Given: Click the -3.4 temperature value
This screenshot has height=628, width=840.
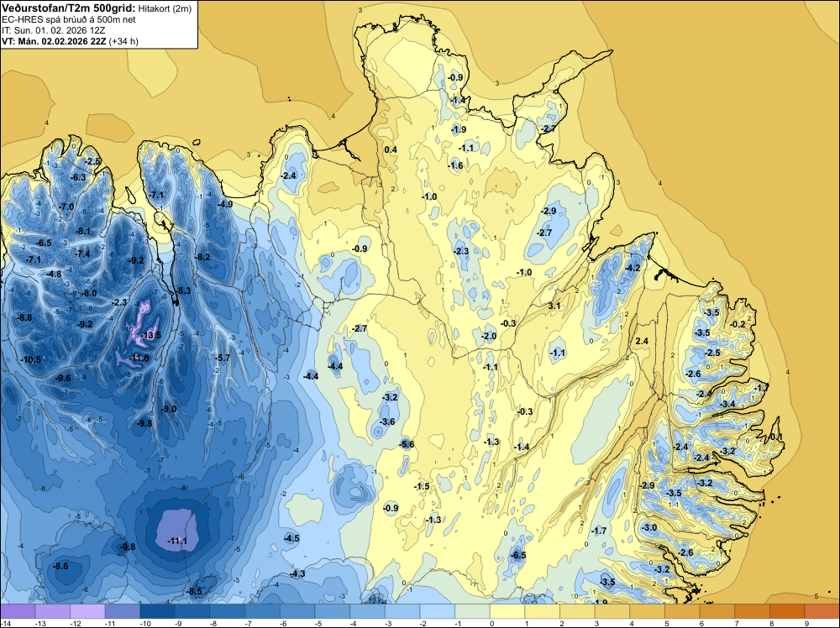Looking at the screenshot, I should (x=727, y=404).
